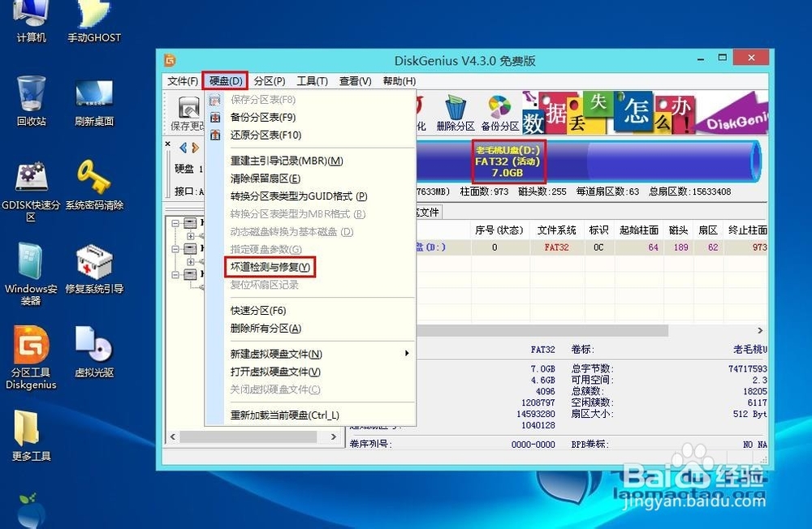Expand the second disk's child partition node

coord(190,262)
